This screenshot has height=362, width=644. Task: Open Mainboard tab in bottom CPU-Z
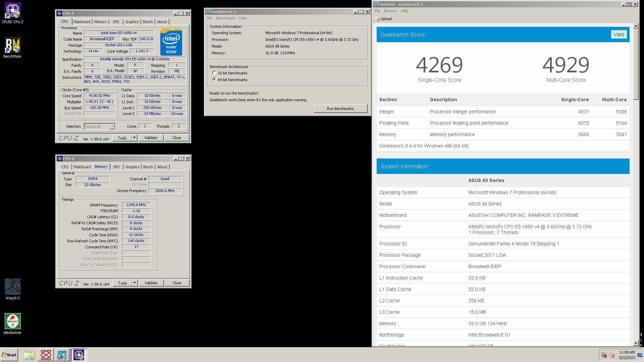tap(82, 167)
